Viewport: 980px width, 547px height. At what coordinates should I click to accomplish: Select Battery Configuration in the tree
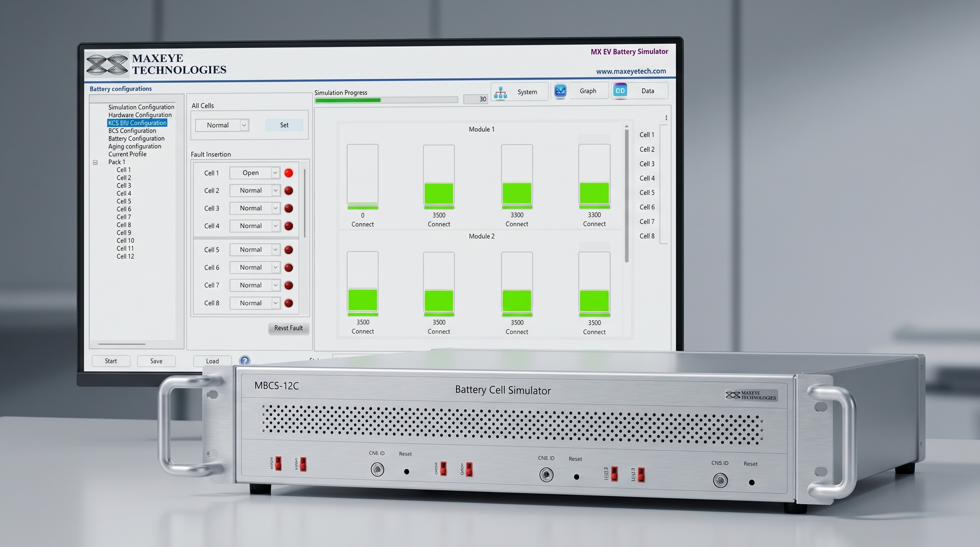click(x=136, y=139)
